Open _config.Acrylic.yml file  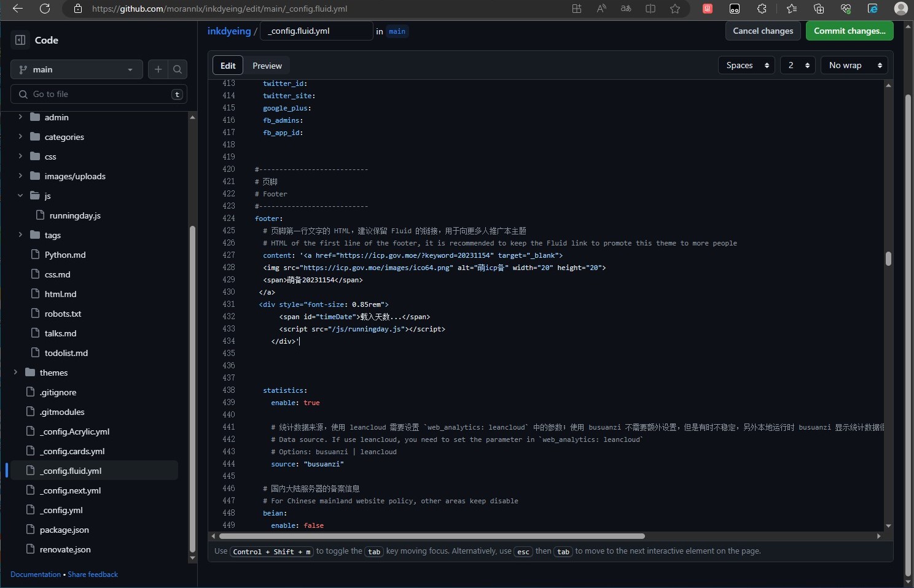pos(74,431)
